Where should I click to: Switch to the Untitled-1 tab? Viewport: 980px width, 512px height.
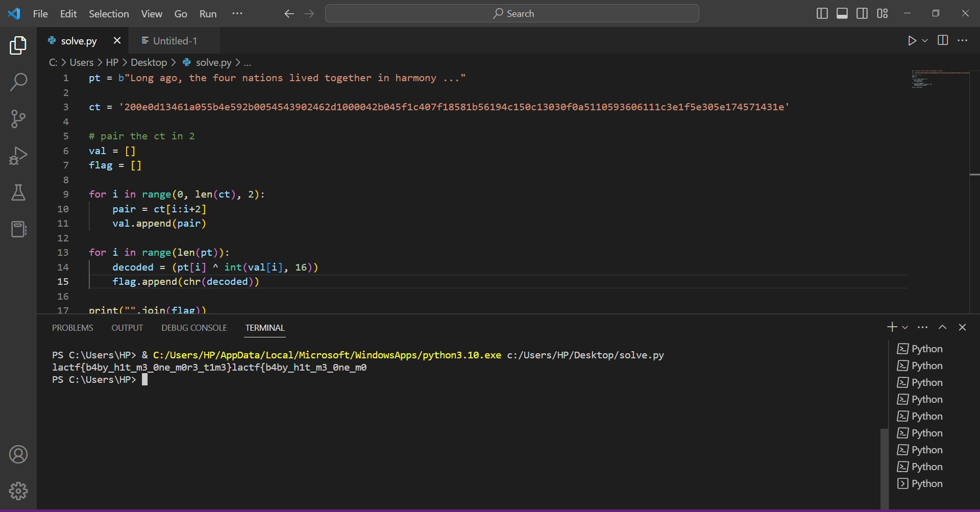coord(175,41)
